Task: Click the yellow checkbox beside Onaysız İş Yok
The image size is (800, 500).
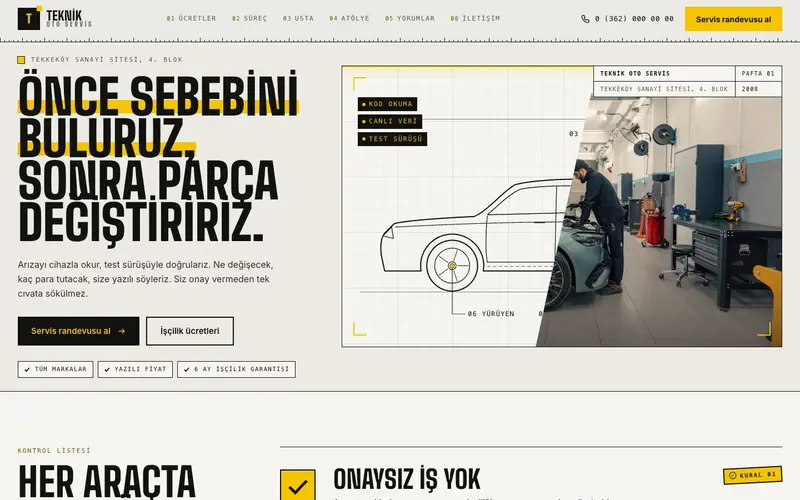Action: pos(297,485)
